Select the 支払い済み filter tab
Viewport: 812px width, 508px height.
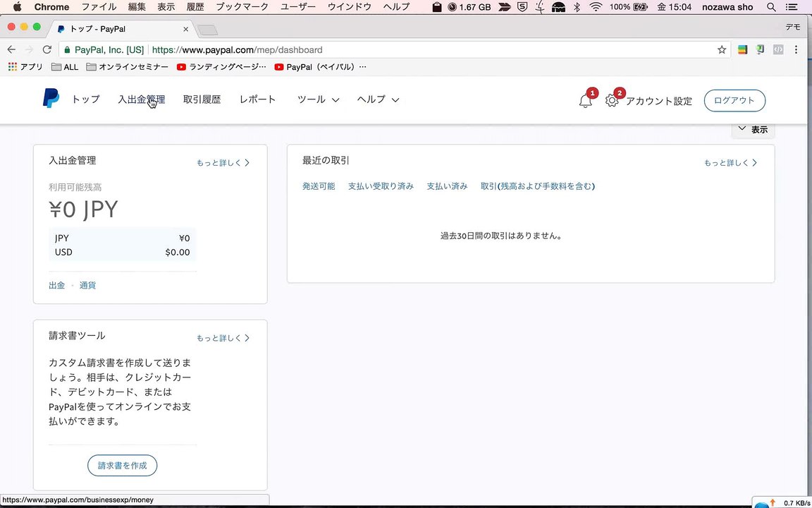(447, 186)
